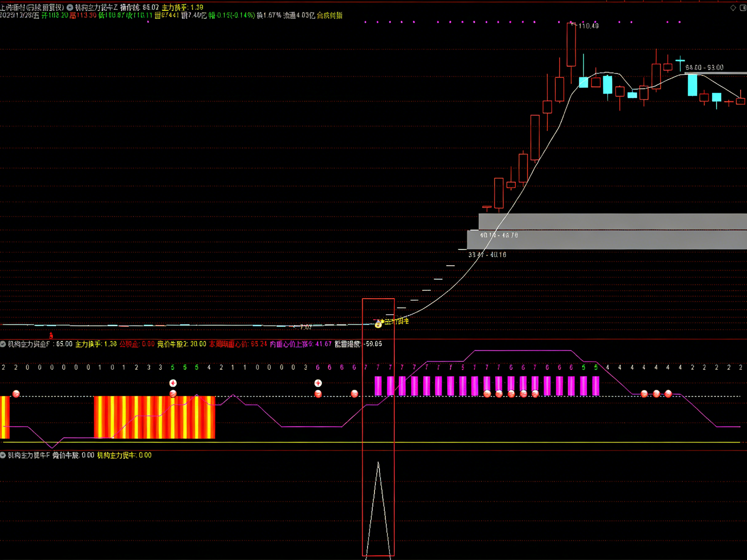
Task: Click the 换1.67% turnover value
Action: coord(269,15)
